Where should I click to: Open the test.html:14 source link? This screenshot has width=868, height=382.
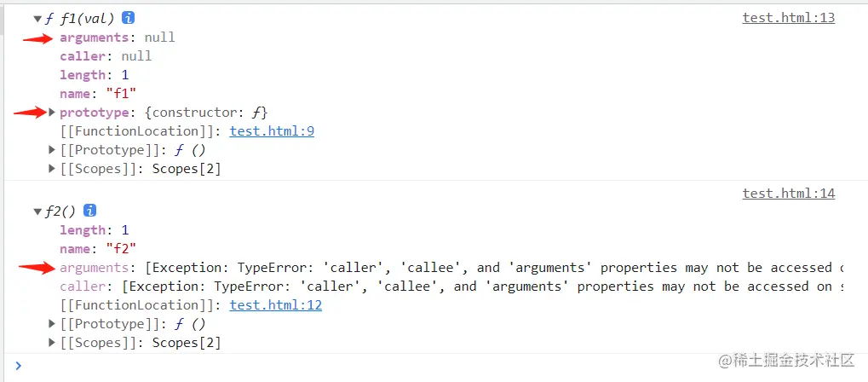tap(788, 194)
